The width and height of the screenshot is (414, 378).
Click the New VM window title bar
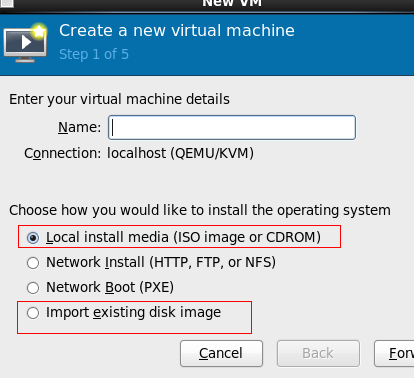pyautogui.click(x=232, y=3)
